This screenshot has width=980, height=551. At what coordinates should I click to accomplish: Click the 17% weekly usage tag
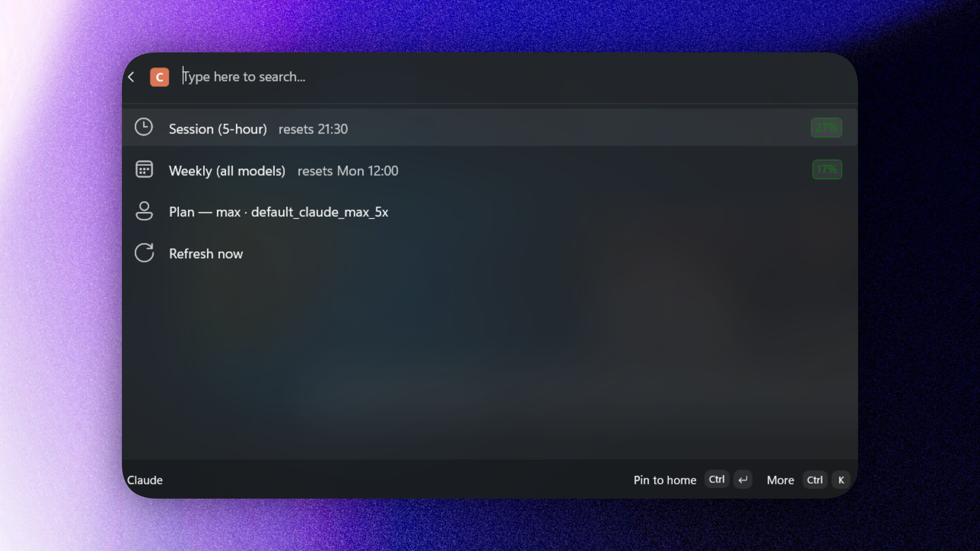pos(827,169)
